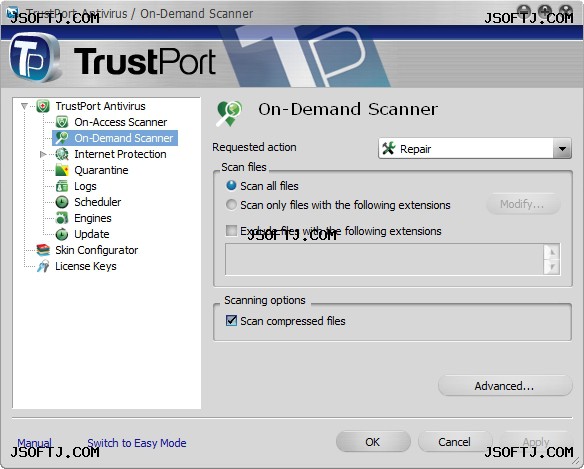Open Update section
The height and width of the screenshot is (469, 584).
click(x=92, y=234)
